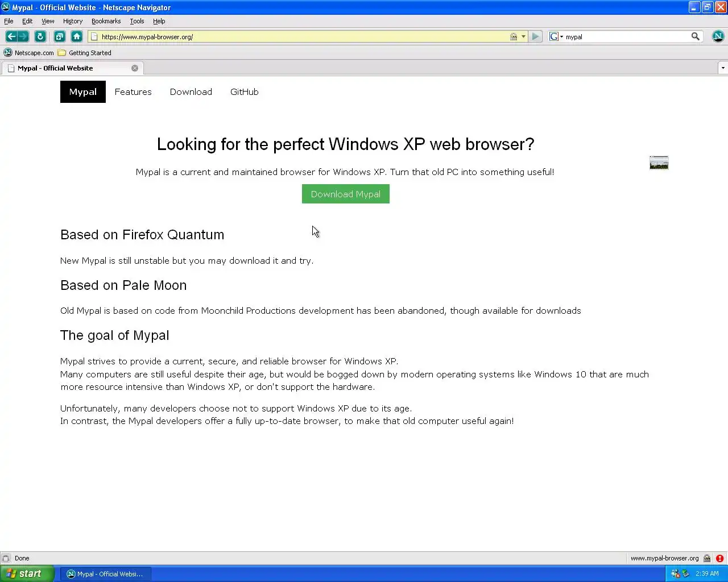Viewport: 728px width, 582px height.
Task: Click the 'Looking for the perfect Windows XP' headline
Action: (x=346, y=144)
